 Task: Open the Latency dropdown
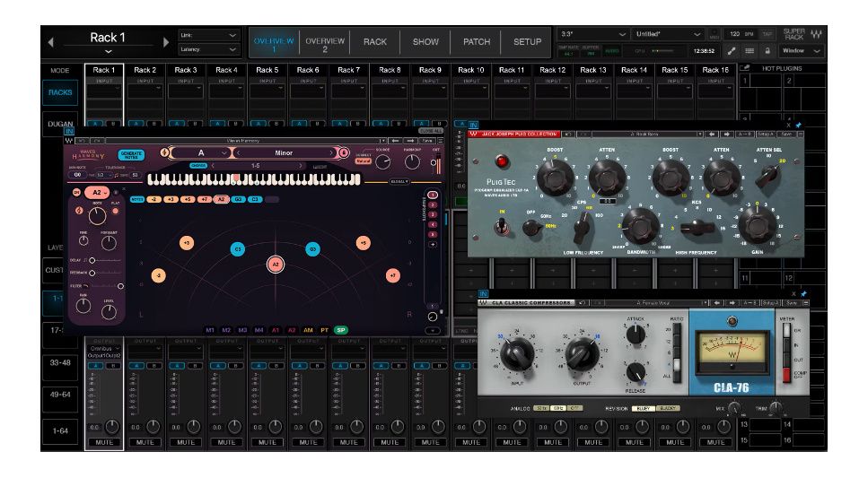[208, 49]
